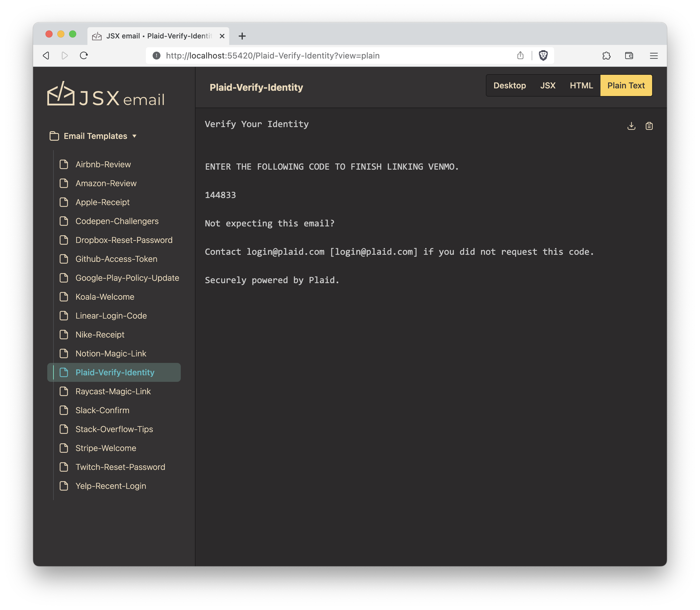Viewport: 700px width, 610px height.
Task: Click the verification code 144833
Action: (220, 195)
